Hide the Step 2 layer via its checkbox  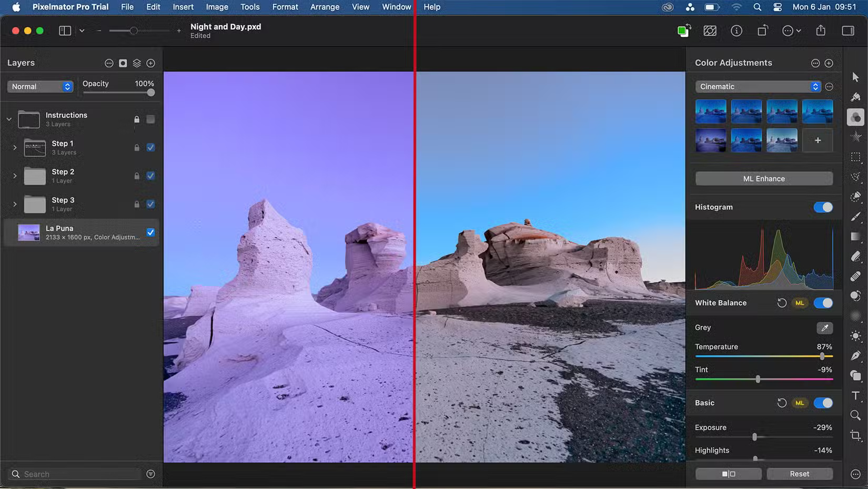pos(150,176)
